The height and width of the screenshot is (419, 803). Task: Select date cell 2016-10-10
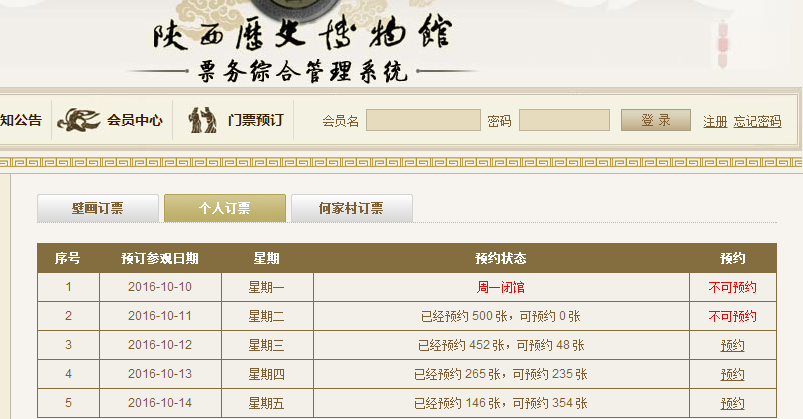[x=160, y=287]
